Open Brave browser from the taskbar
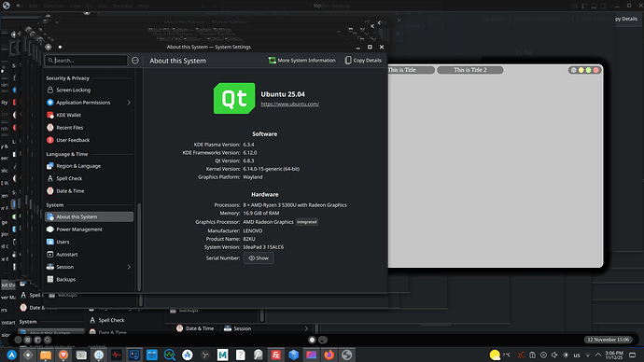The width and height of the screenshot is (644, 362). [63, 355]
